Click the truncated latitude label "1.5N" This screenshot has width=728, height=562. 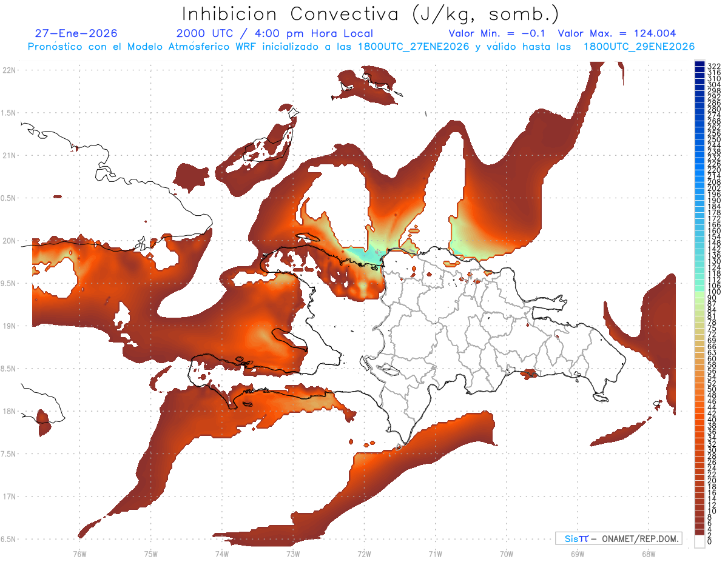click(8, 113)
